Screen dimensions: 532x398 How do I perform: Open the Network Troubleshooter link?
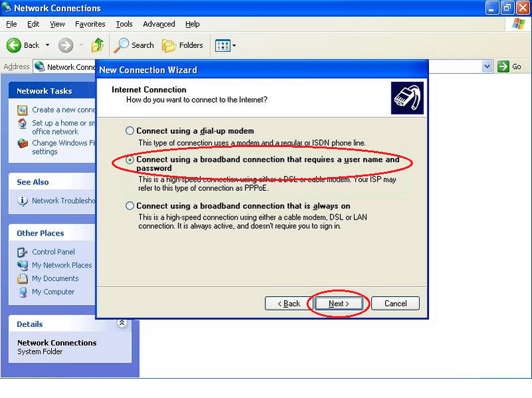pyautogui.click(x=63, y=201)
